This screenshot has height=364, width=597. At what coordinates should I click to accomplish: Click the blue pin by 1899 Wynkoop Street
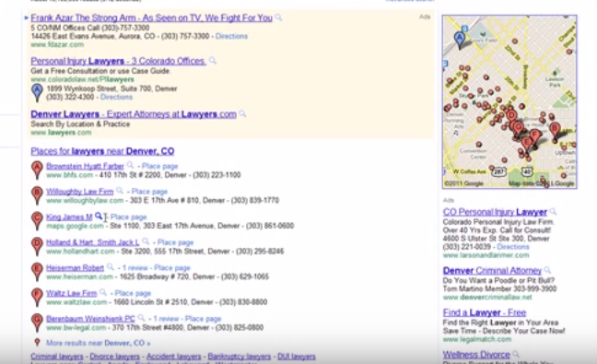point(37,92)
